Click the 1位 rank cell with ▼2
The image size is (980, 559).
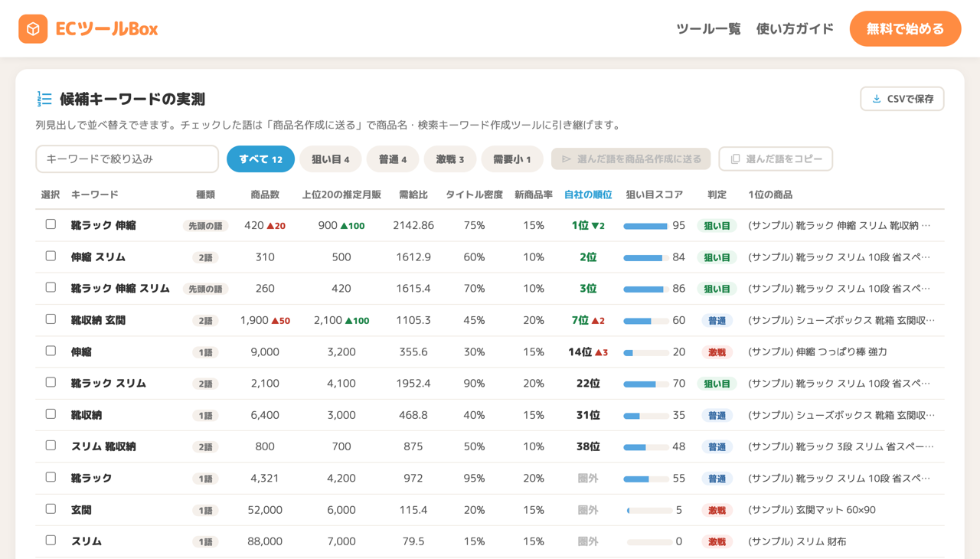[x=588, y=226]
